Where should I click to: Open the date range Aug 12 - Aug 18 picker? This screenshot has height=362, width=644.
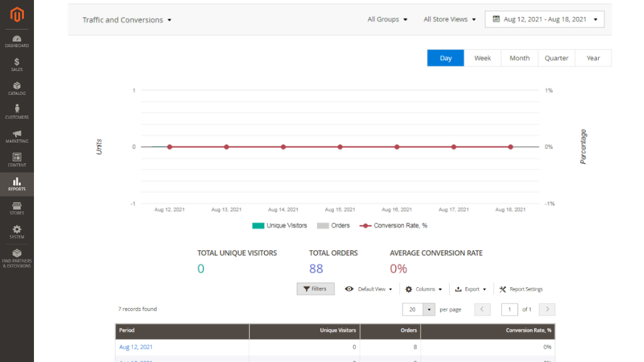pos(545,19)
